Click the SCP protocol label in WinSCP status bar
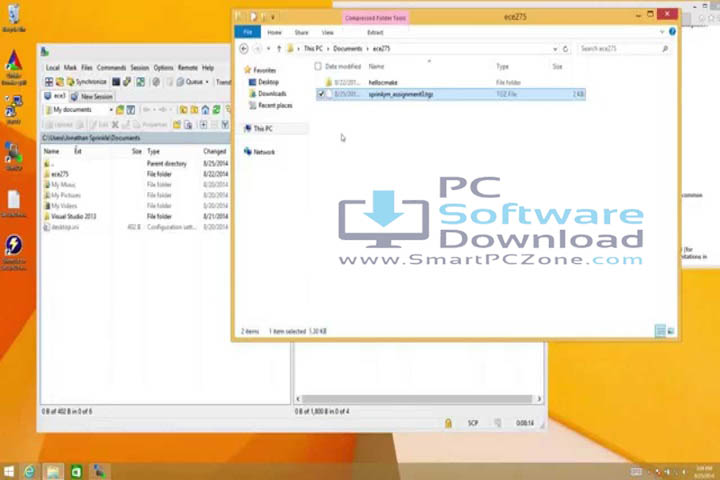720x480 pixels. point(473,423)
